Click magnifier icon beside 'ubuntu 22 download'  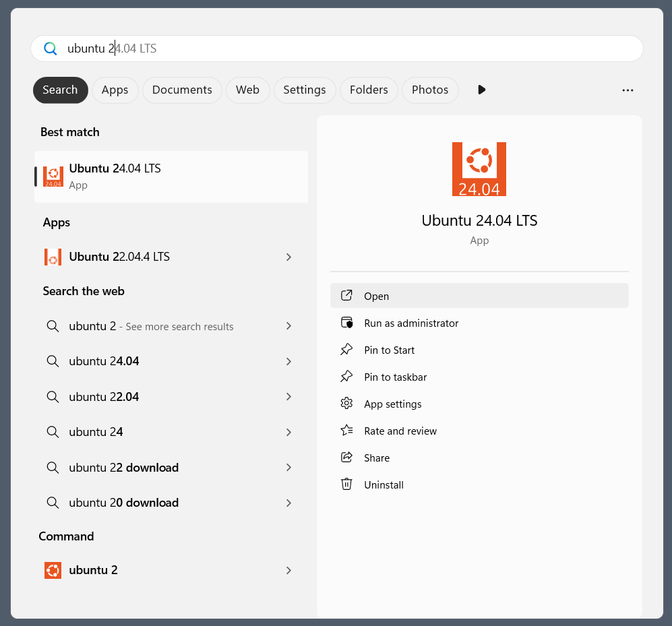click(x=53, y=468)
